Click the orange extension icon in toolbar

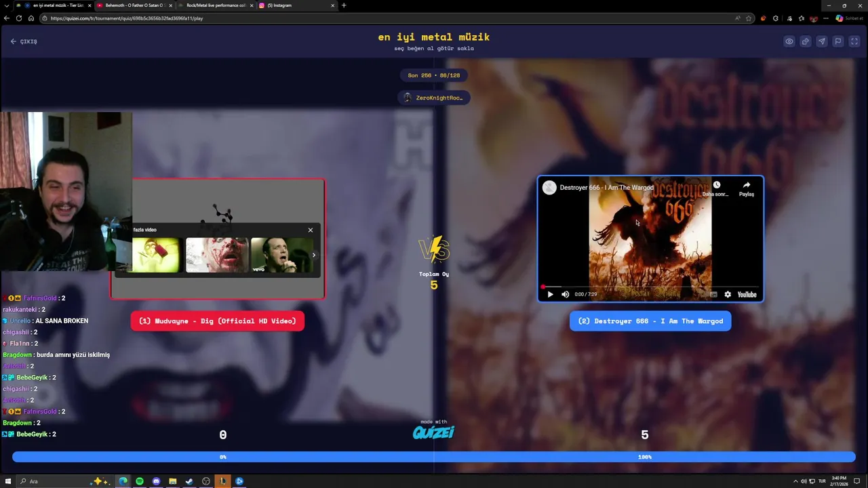pos(764,18)
